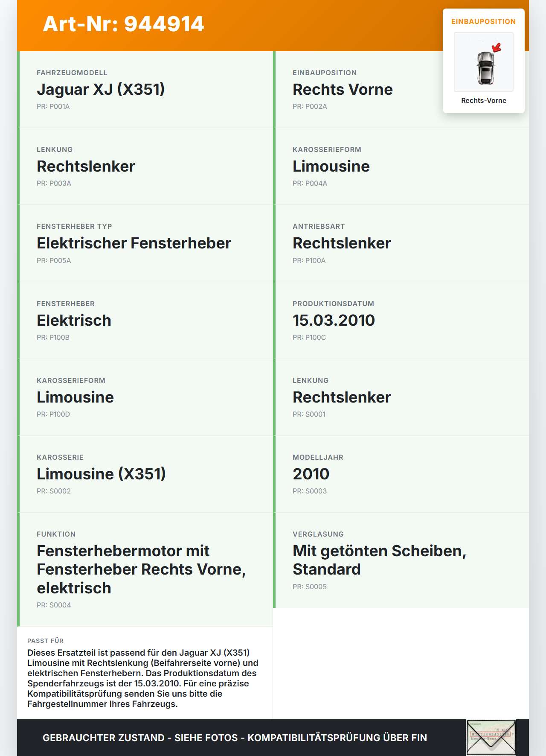Click PR code P100D under Limousine
Viewport: 546px width, 756px height.
(x=53, y=414)
